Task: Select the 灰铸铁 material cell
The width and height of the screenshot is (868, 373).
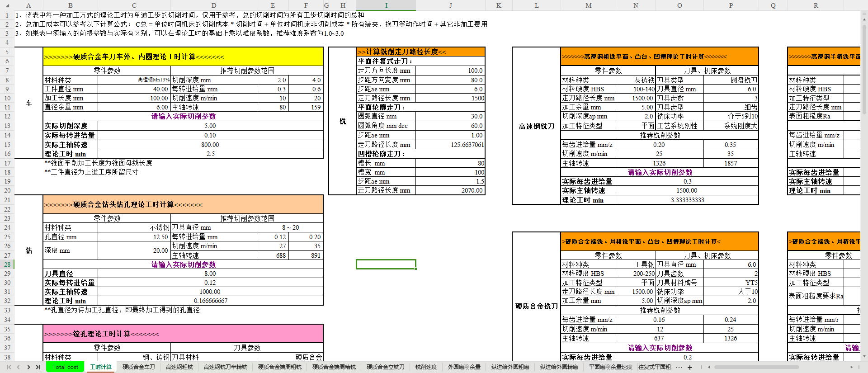Action: tap(636, 80)
